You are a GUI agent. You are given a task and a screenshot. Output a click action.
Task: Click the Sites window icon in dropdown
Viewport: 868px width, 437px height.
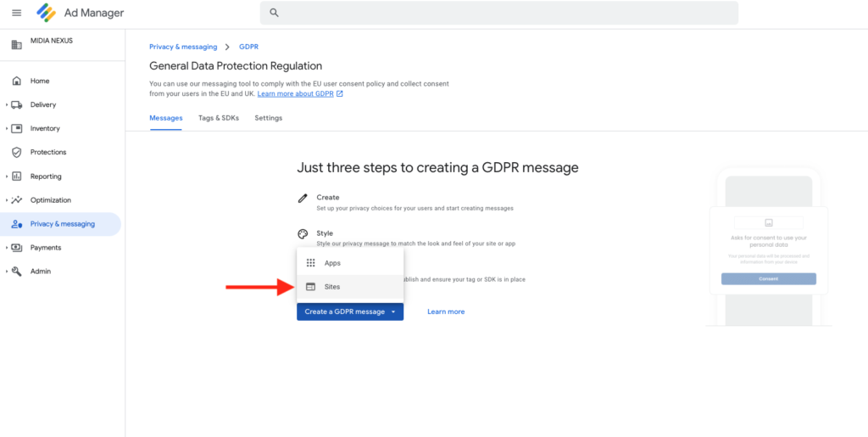point(310,287)
